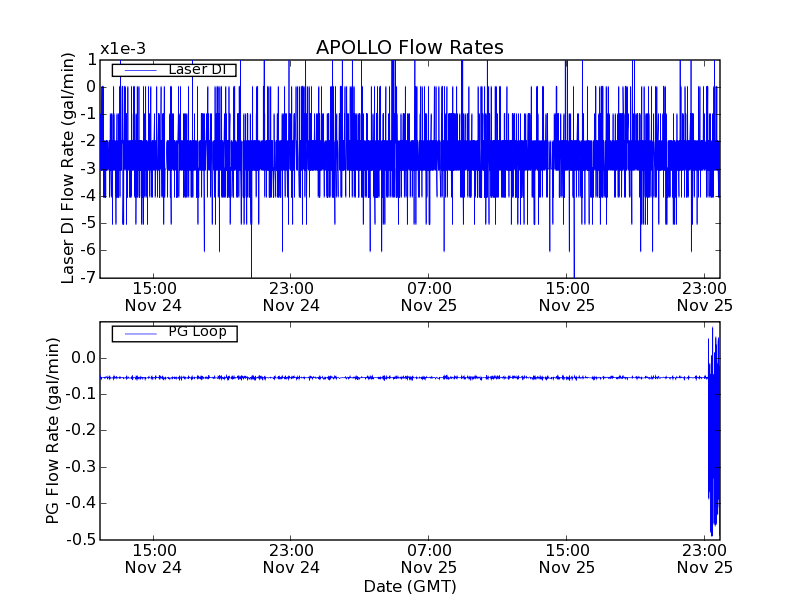Click the 0.0 tick on PG axis
This screenshot has width=800, height=600.
(82, 358)
